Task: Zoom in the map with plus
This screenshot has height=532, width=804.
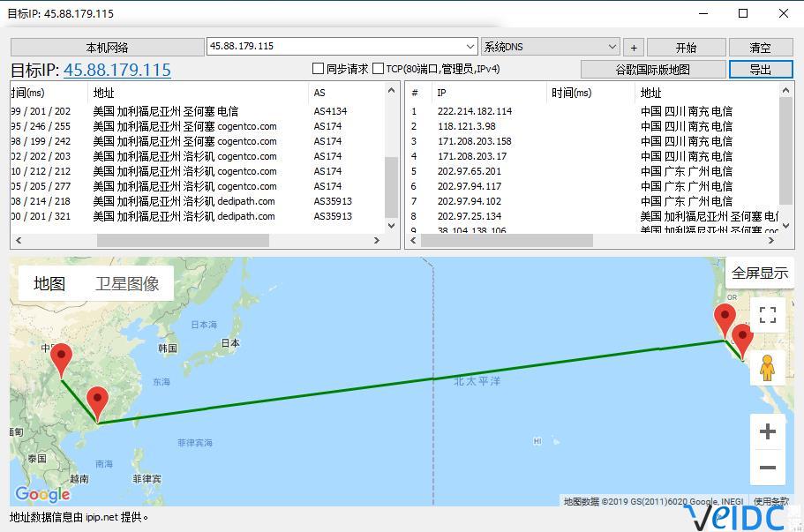Action: (x=767, y=431)
